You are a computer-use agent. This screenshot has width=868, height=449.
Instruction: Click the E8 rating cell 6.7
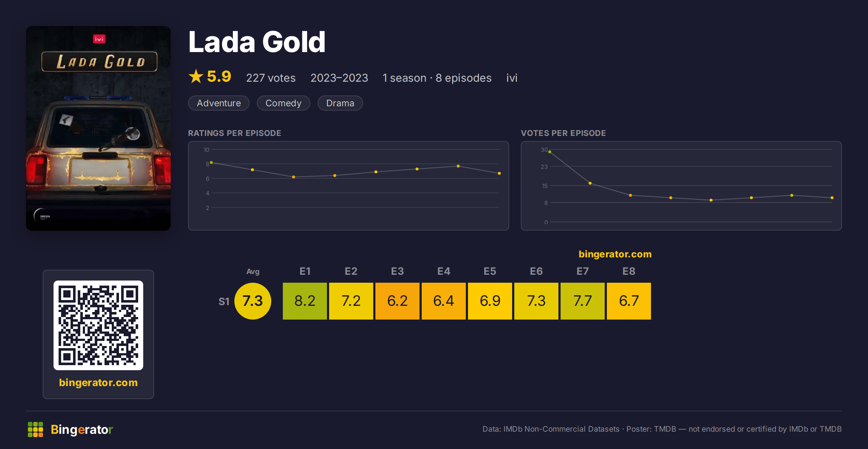[x=629, y=301]
